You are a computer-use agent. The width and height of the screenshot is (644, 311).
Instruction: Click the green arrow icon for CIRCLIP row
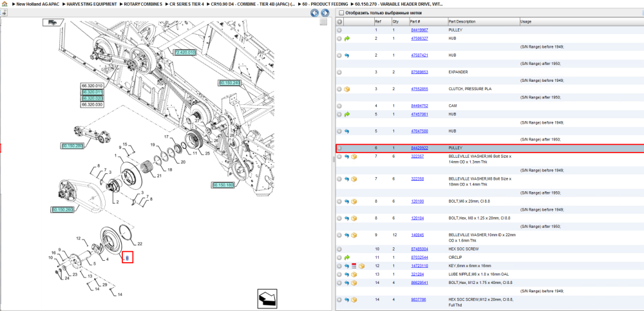pos(347,258)
